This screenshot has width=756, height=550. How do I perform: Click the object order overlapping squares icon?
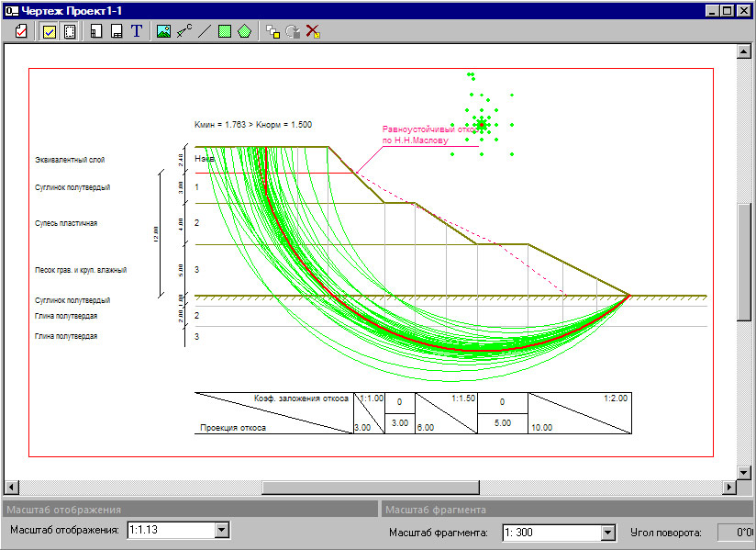click(x=272, y=32)
